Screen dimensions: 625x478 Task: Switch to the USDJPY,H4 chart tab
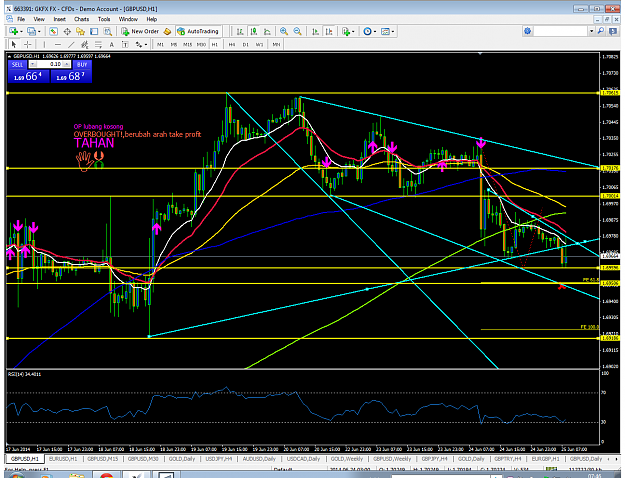(x=219, y=459)
